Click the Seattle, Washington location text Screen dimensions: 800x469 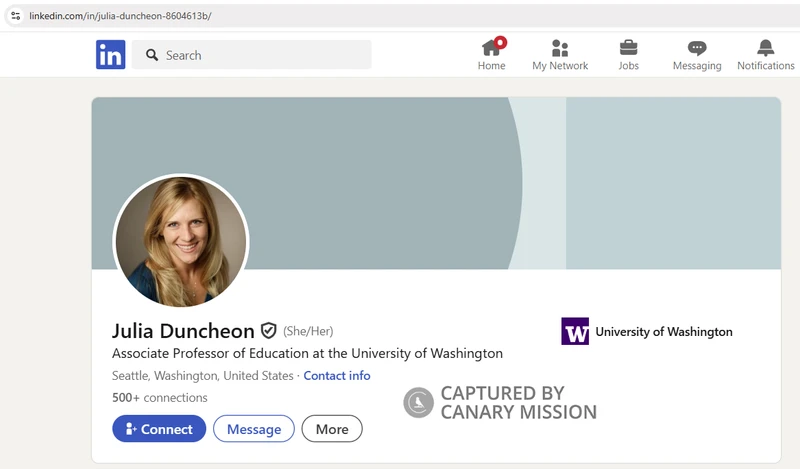[x=203, y=376]
